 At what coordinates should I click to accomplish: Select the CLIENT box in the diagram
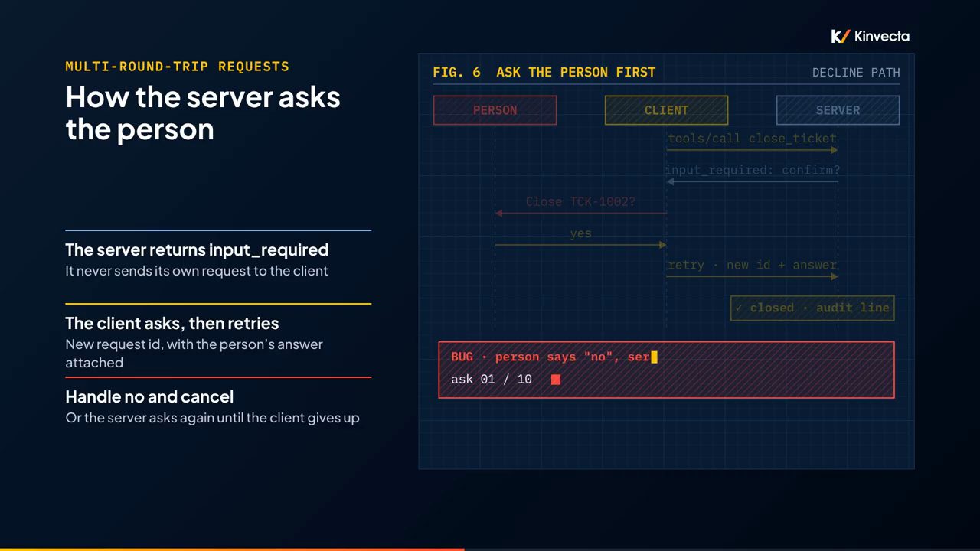[x=666, y=110]
